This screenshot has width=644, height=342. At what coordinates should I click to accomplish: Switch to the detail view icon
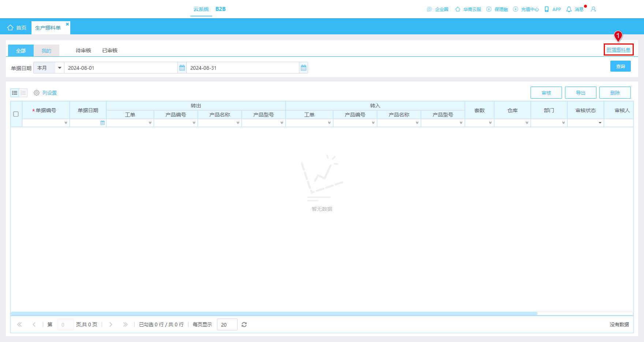coord(23,93)
